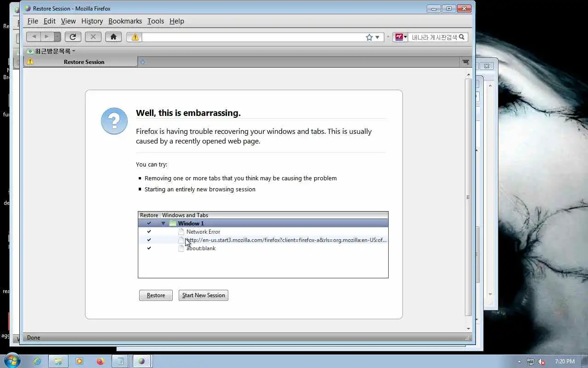Click the 7:20 PM taskbar clock

(565, 362)
